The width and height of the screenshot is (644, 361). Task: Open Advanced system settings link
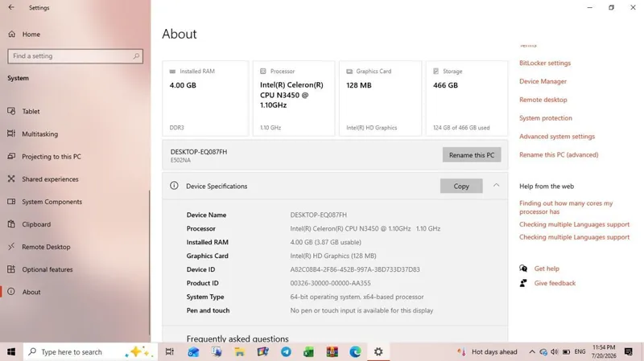tap(557, 136)
